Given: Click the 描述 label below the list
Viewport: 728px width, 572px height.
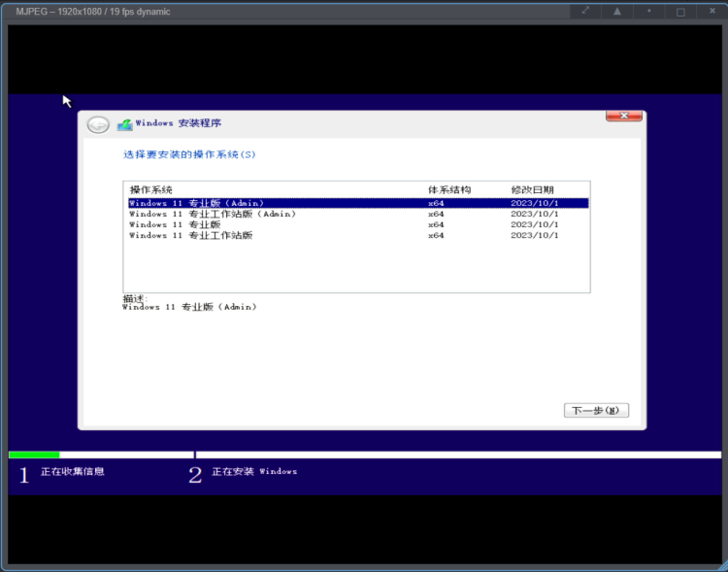Looking at the screenshot, I should [135, 298].
